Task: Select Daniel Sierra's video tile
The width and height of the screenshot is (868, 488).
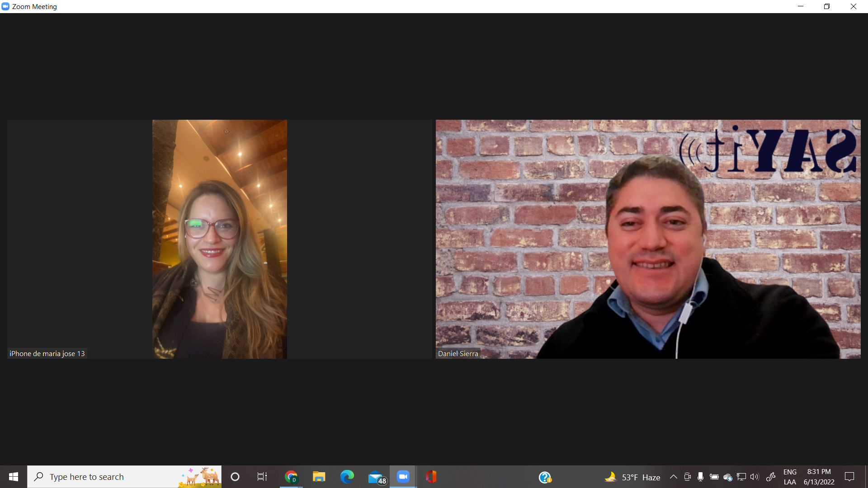Action: pos(648,239)
